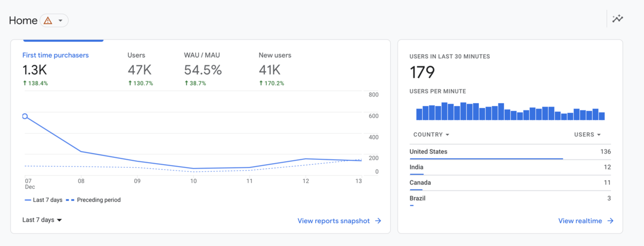Toggle the Preceding period legend entry
The height and width of the screenshot is (246, 644).
coord(99,200)
